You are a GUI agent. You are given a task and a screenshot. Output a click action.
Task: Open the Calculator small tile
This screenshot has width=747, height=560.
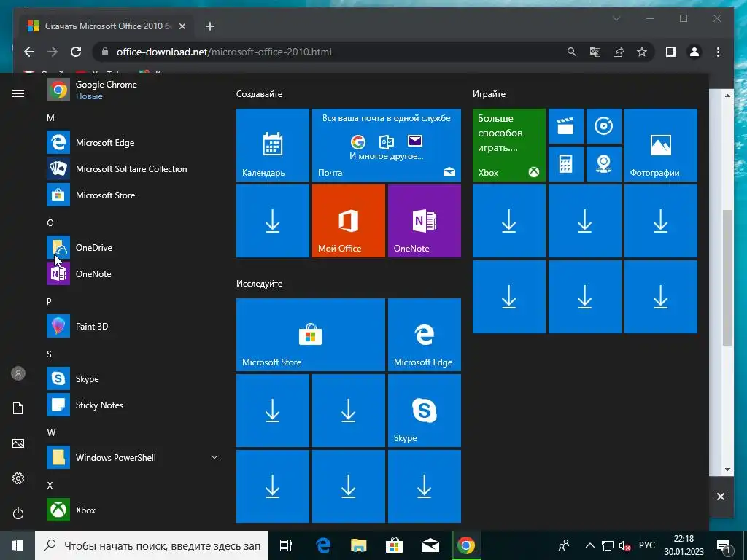(566, 164)
